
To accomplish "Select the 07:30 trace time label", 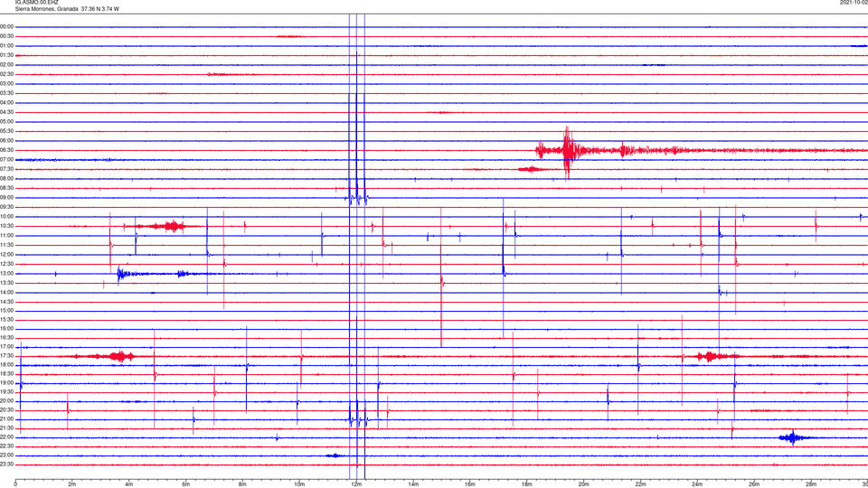I will pyautogui.click(x=7, y=169).
